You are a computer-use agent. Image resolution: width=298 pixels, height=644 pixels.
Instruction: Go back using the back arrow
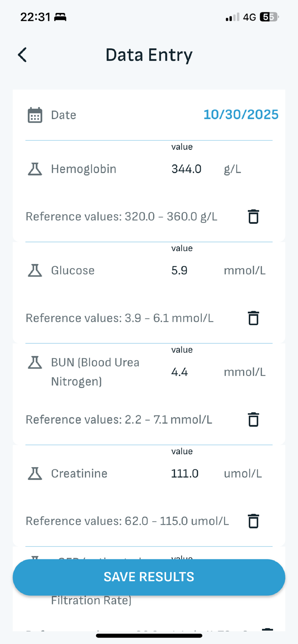tap(22, 55)
